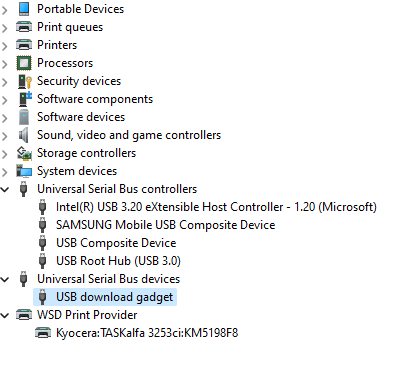
Task: Click the Processors chip icon
Action: pyautogui.click(x=24, y=63)
